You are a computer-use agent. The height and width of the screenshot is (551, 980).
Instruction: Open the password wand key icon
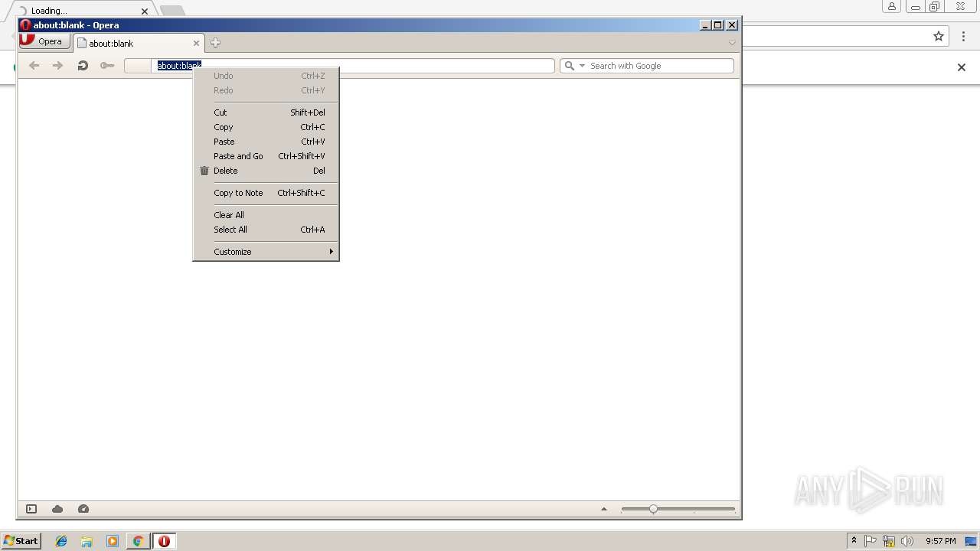pos(107,66)
